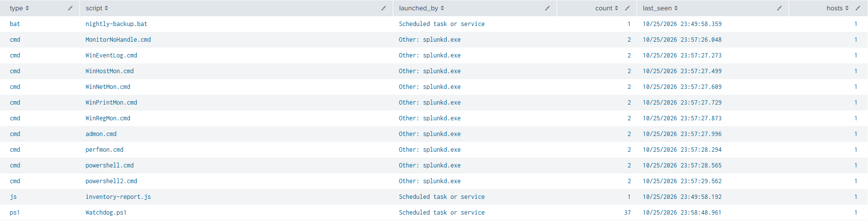Open format pencil for the hosts column
The image size is (868, 221).
858,8
